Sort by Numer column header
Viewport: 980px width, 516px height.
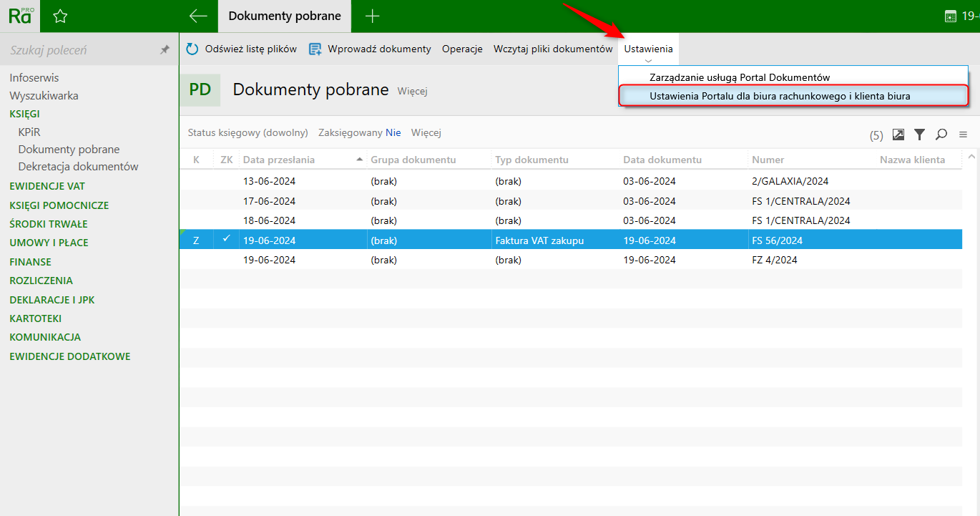(x=768, y=160)
